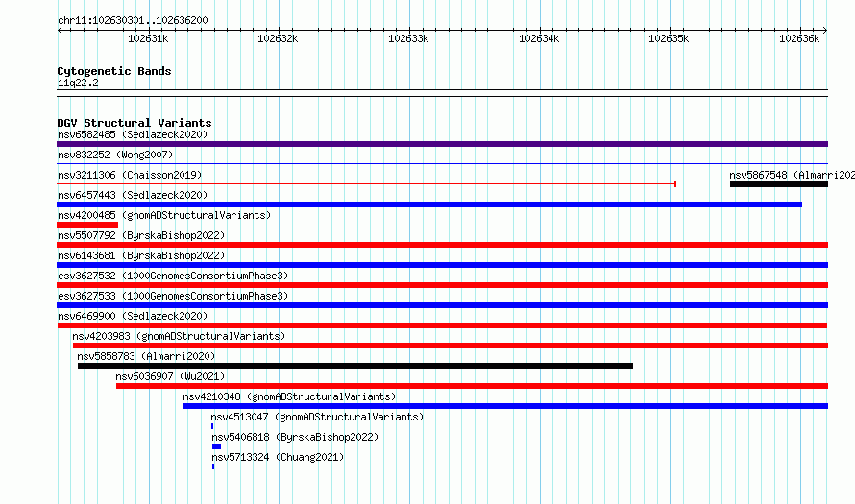Click the purple nsv6582485 variant bar
Image resolution: width=855 pixels, height=504 pixels.
(442, 144)
